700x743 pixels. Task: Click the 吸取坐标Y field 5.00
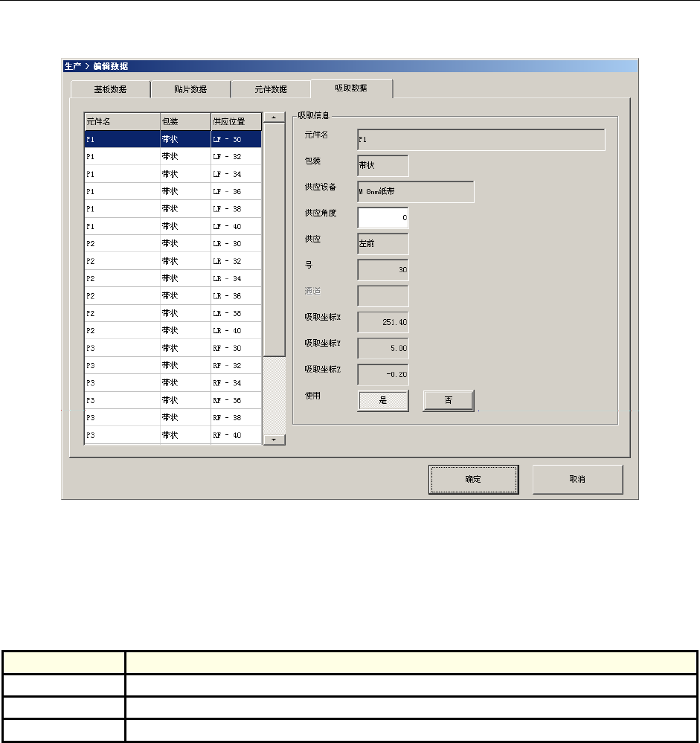pos(383,348)
